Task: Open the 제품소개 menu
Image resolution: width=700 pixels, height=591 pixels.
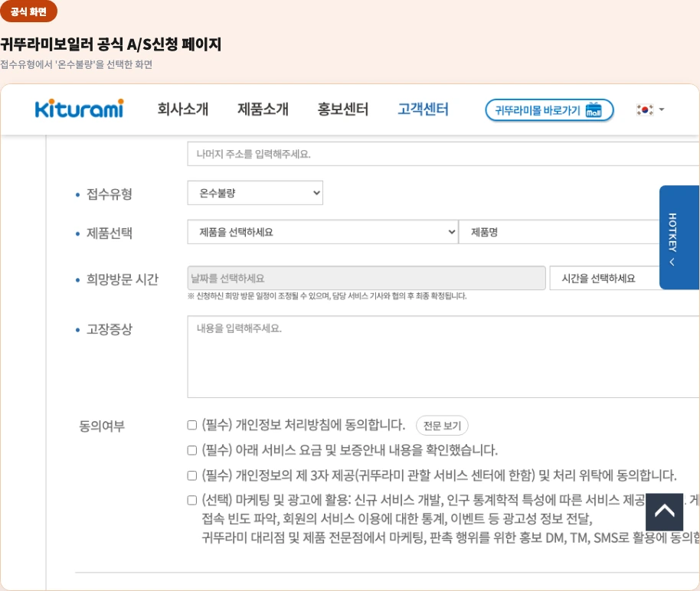Action: 263,109
